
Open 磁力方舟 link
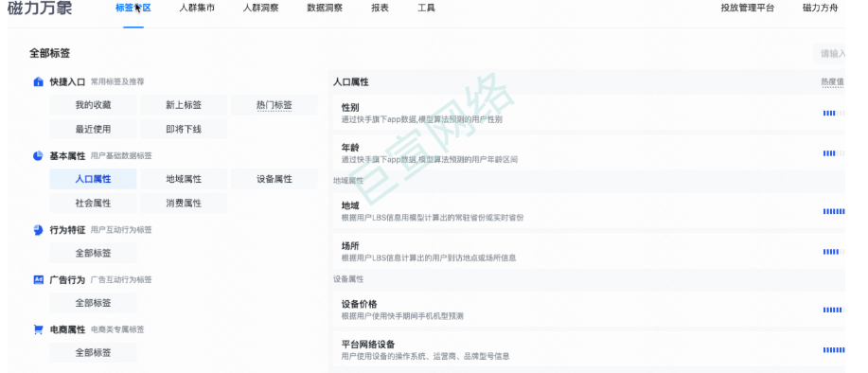[820, 9]
